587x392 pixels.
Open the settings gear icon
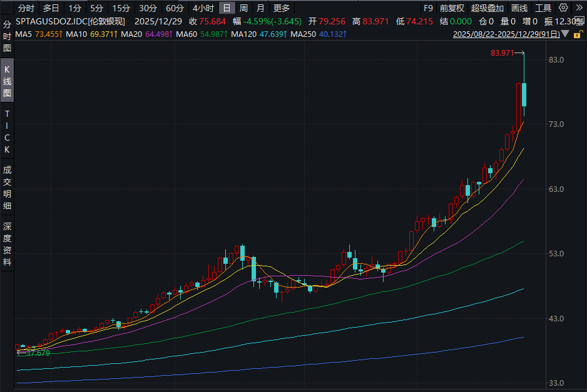pyautogui.click(x=563, y=8)
